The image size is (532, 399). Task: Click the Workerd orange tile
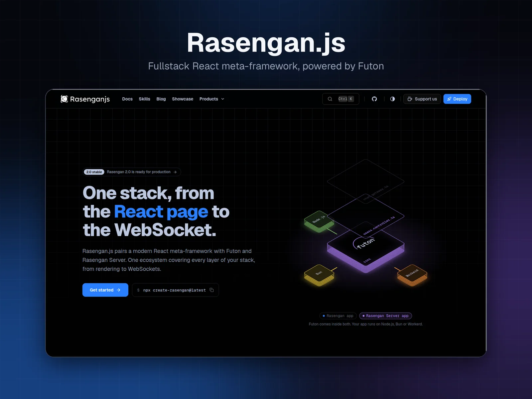click(x=412, y=275)
